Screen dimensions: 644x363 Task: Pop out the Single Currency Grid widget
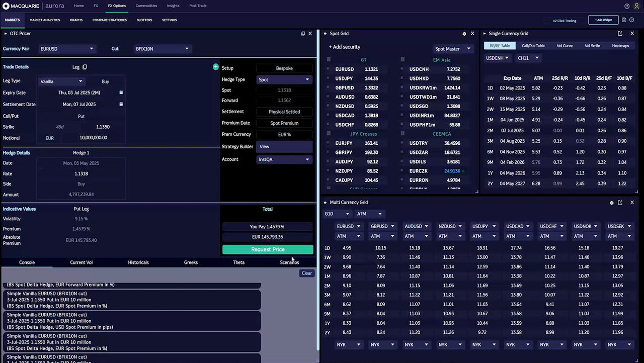(620, 34)
